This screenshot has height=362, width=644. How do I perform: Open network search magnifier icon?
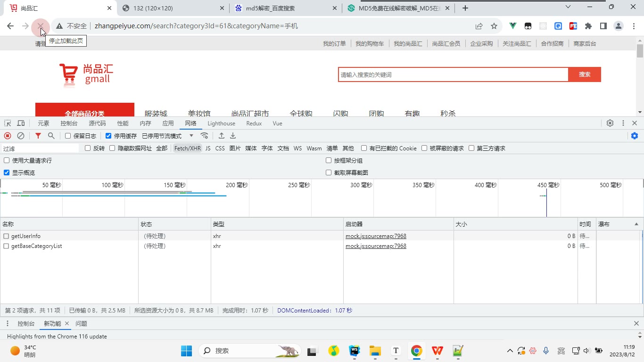pyautogui.click(x=51, y=136)
